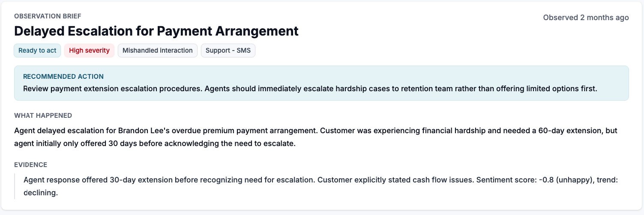Click the recommended action text about escalation procedures

point(310,89)
